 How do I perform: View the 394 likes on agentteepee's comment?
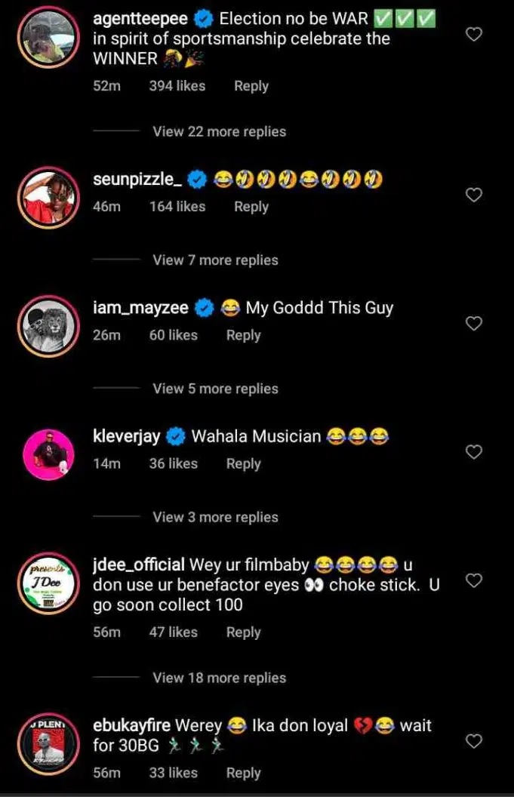point(177,86)
